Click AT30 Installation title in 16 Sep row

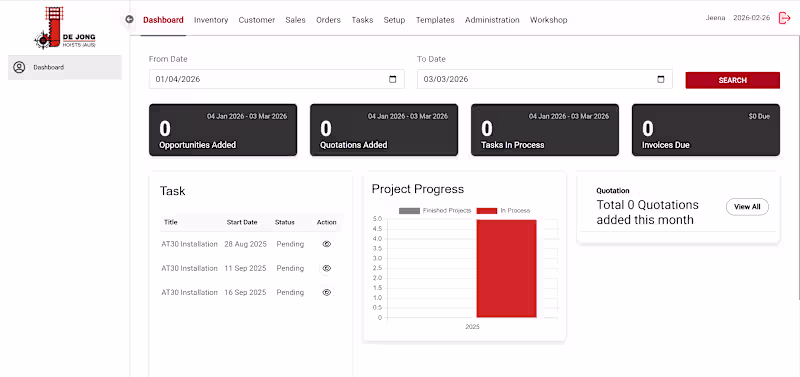pyautogui.click(x=189, y=292)
